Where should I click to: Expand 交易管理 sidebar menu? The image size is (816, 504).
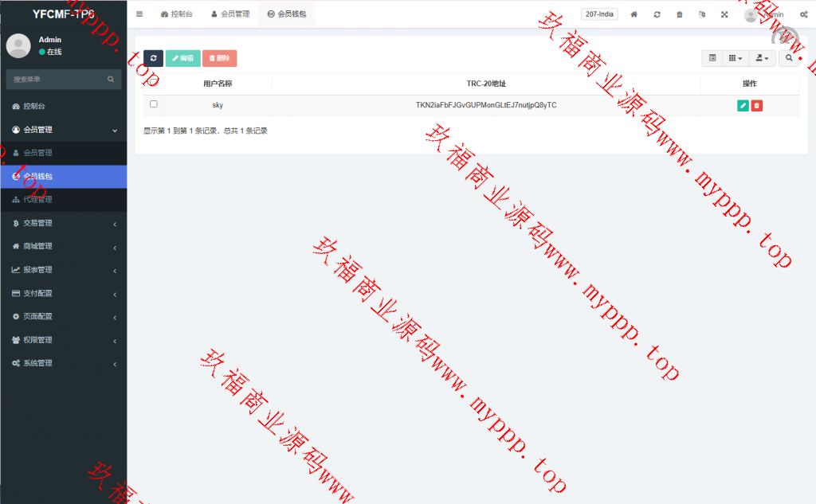(x=63, y=223)
